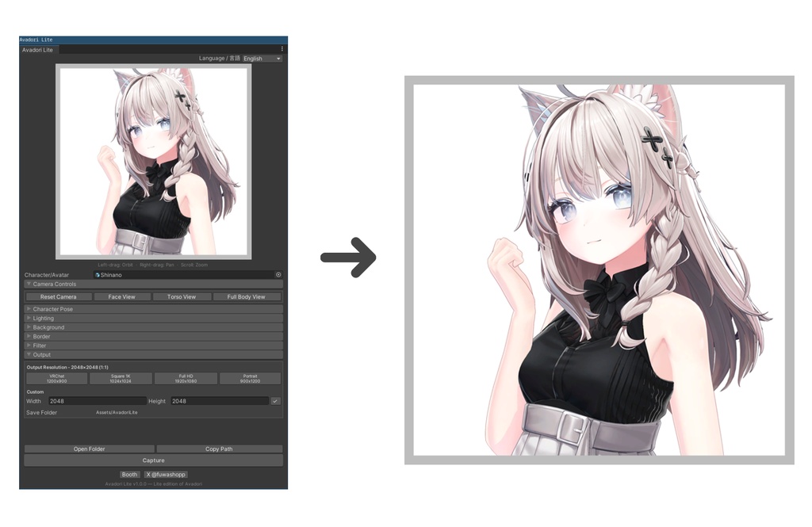This screenshot has width=812, height=527.
Task: Switch the camera to Full Body View
Action: point(247,296)
